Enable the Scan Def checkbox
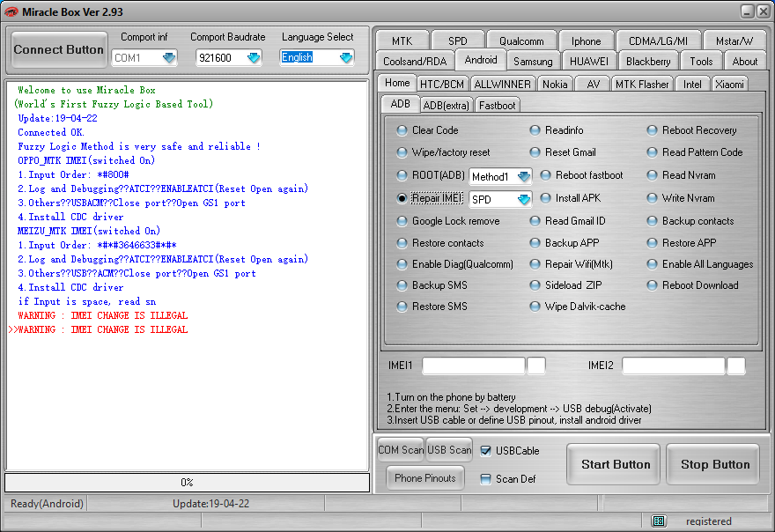 click(486, 479)
